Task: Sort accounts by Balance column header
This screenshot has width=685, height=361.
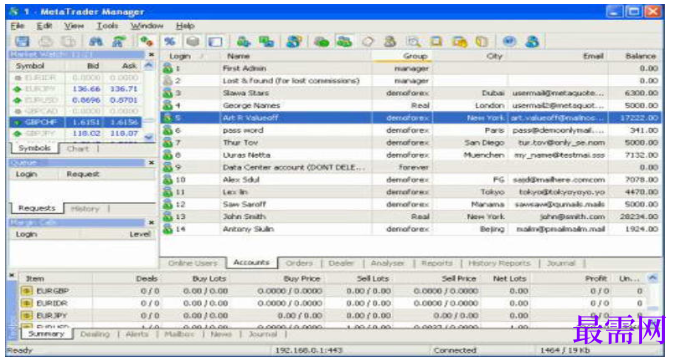Action: (634, 56)
